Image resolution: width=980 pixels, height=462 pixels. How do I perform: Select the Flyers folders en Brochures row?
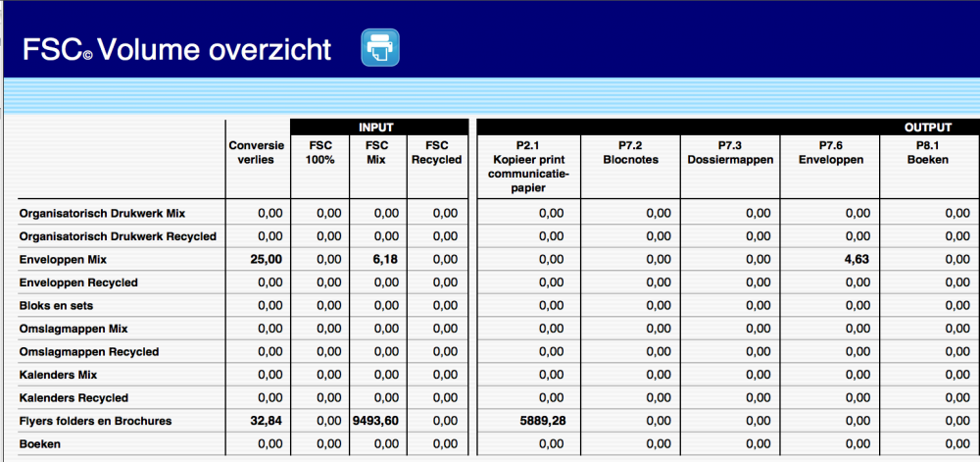click(x=95, y=421)
